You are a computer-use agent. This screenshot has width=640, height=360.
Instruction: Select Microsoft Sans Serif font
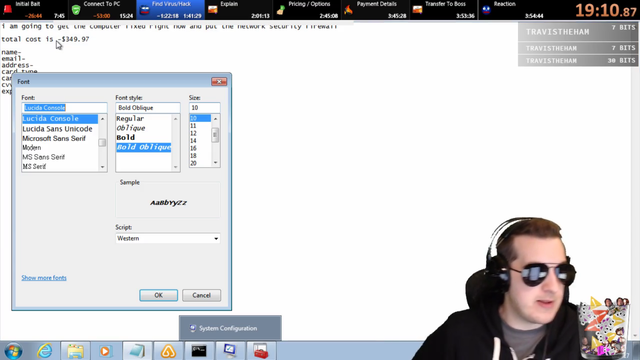coord(60,138)
